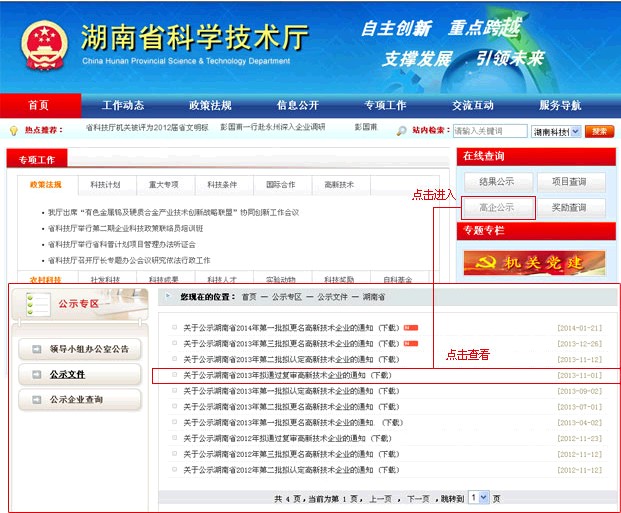Click the 公示专区 notepad icon
Image resolution: width=621 pixels, height=513 pixels.
tap(37, 304)
